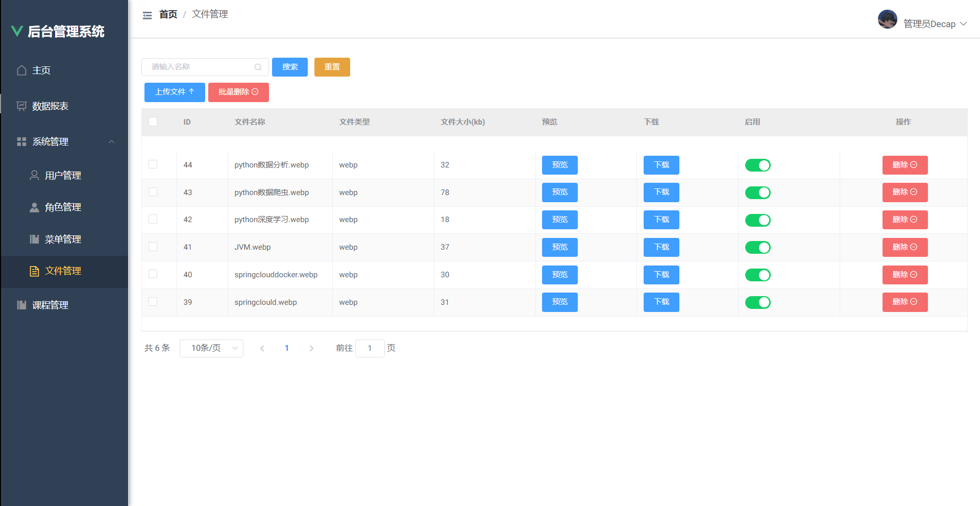Select all rows with the header checkbox

pos(153,121)
